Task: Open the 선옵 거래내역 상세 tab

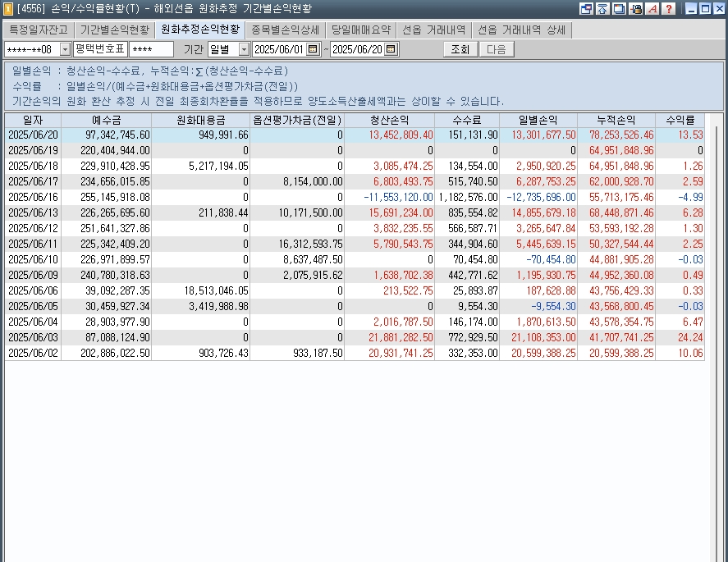Action: (x=522, y=30)
